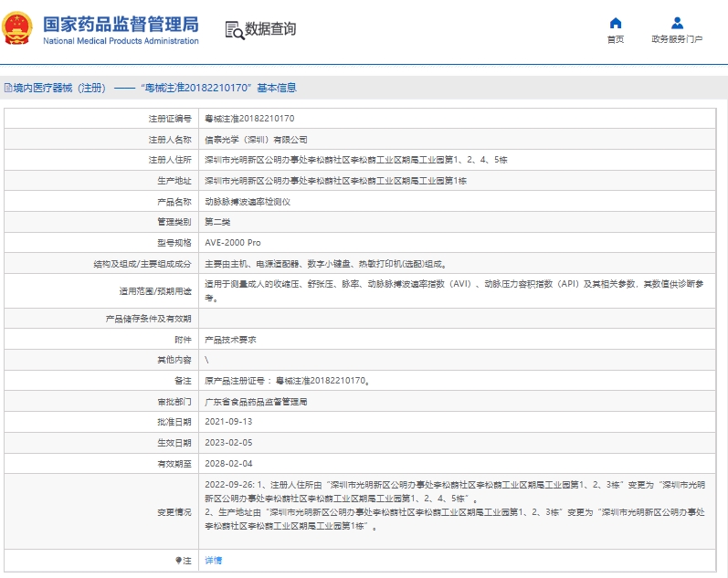Click the 变更情况 change record dated 2022-09-26

(455, 505)
